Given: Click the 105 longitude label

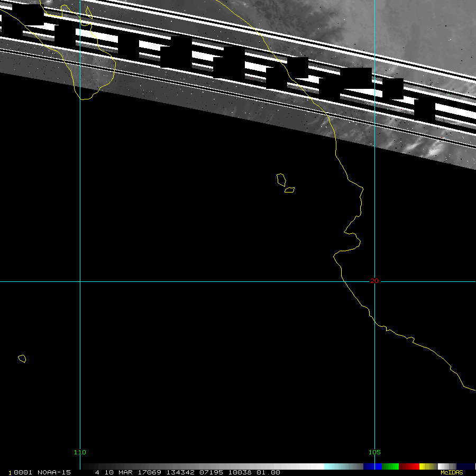Looking at the screenshot, I should [374, 452].
